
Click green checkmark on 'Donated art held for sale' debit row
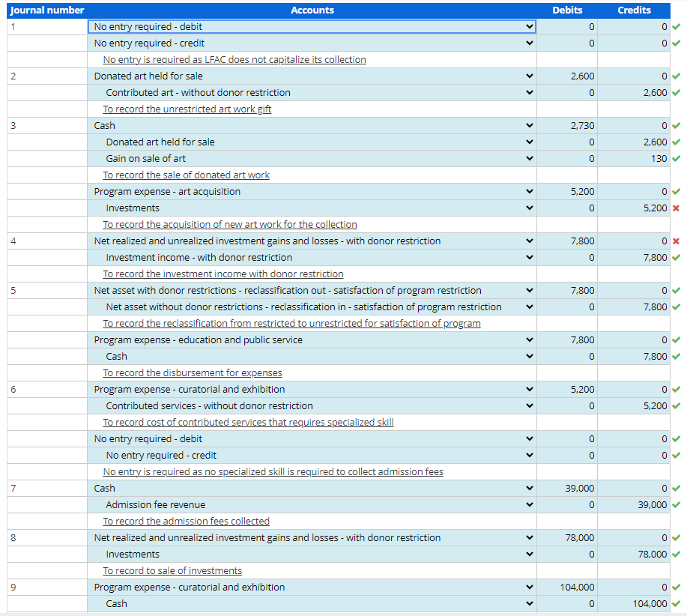click(x=676, y=76)
